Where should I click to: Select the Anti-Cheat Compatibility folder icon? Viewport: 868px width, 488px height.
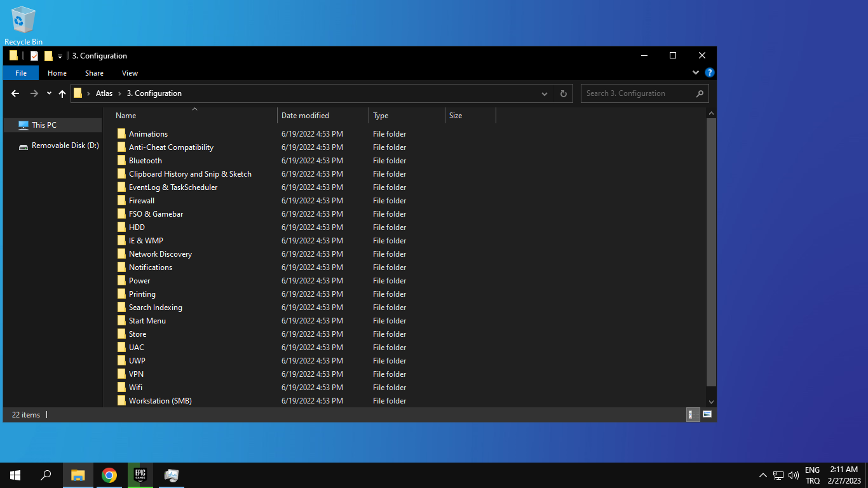(x=122, y=147)
